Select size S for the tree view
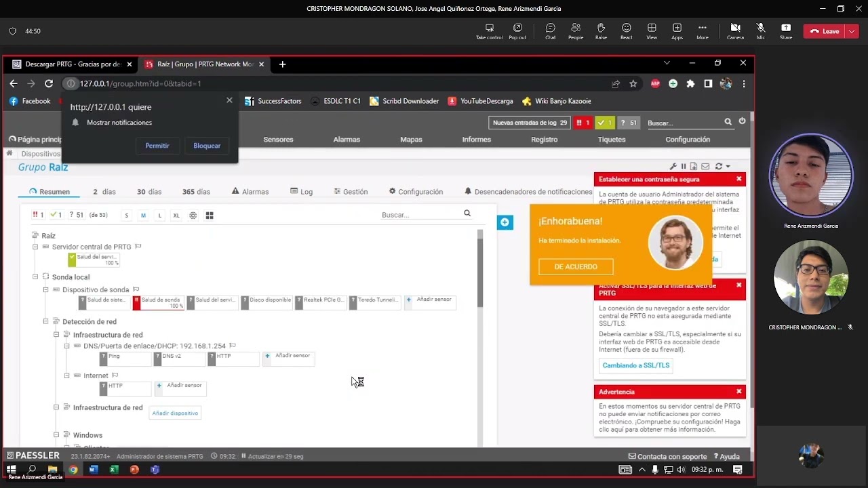 click(126, 216)
